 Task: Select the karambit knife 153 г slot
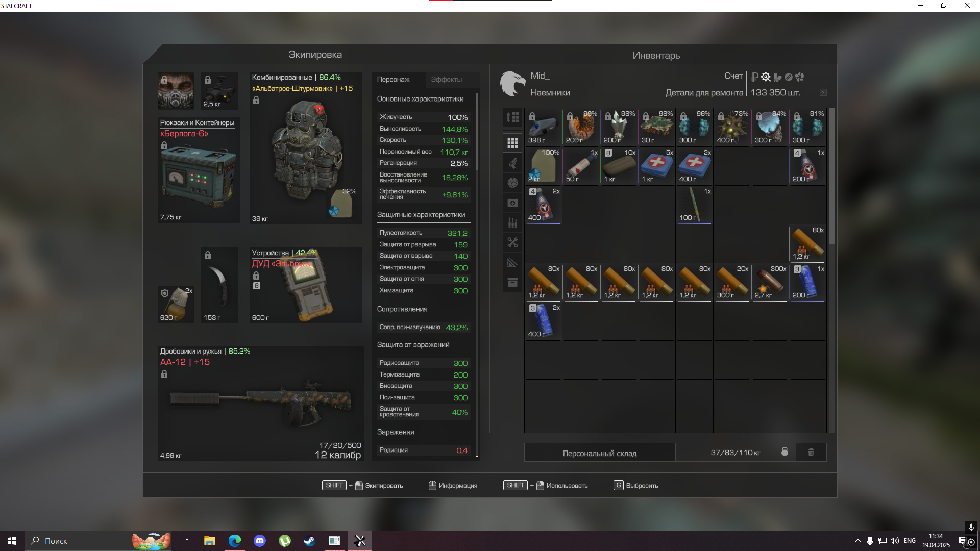219,285
